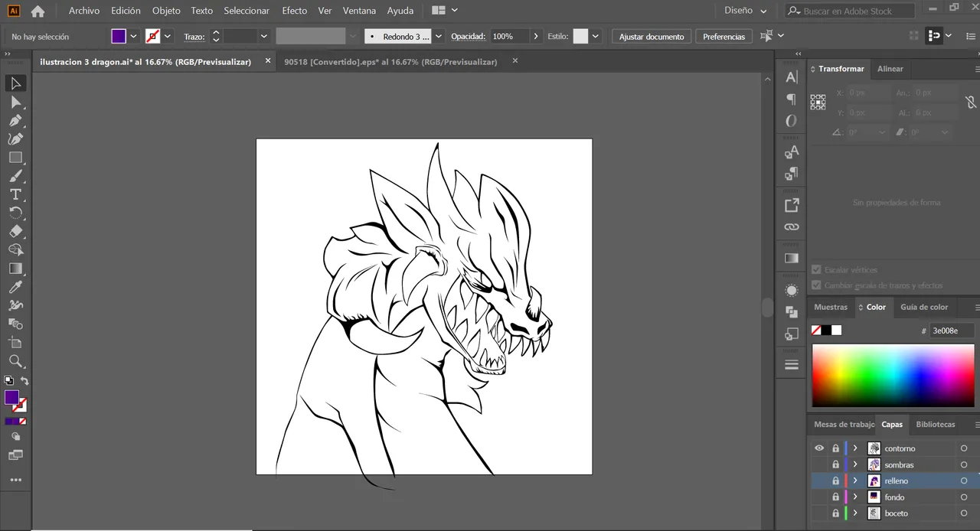Open the Gradient panel icon
The width and height of the screenshot is (980, 531).
pos(792,258)
